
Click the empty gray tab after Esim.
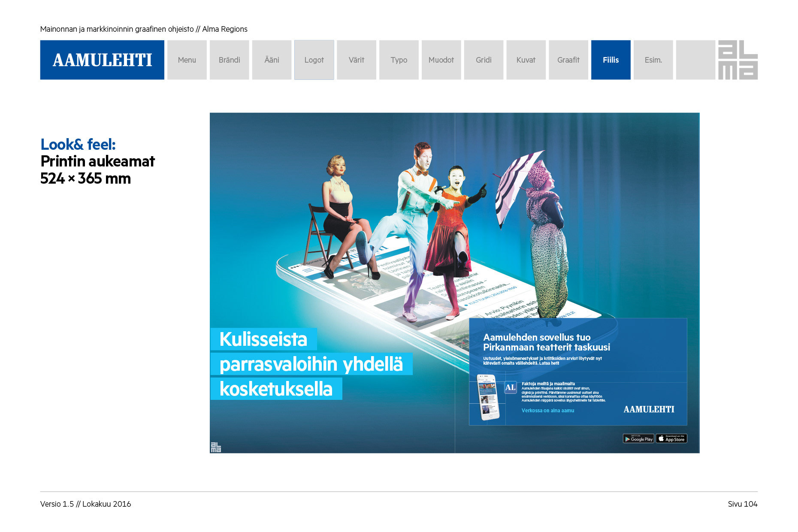(695, 60)
